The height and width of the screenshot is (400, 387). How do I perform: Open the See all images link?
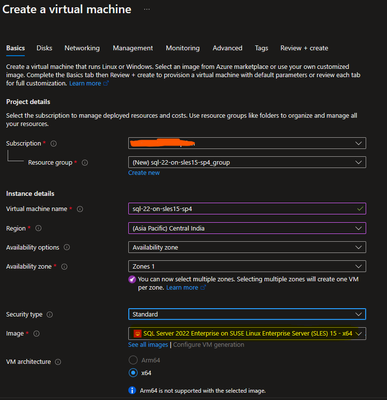click(148, 345)
